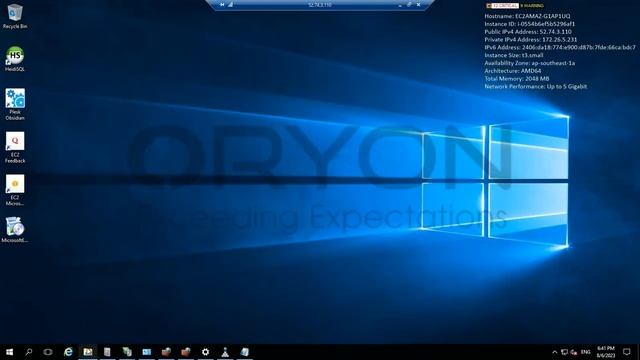
Task: Click the connection bar signal-strength icon
Action: pyautogui.click(x=230, y=5)
